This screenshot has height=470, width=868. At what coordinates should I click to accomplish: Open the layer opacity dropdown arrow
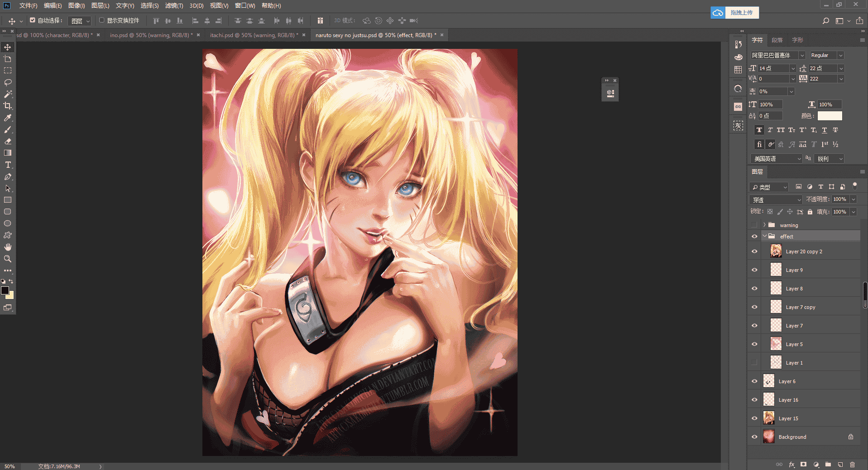coord(854,199)
